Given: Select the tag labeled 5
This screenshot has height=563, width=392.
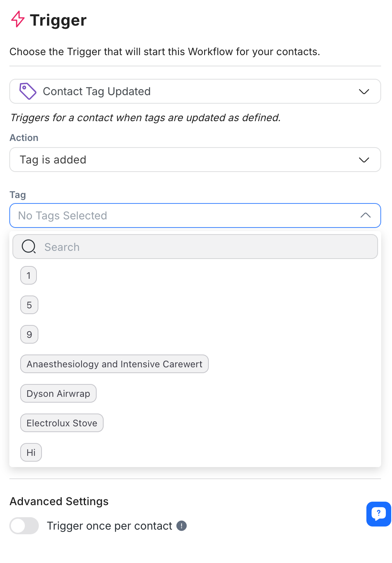Looking at the screenshot, I should (x=29, y=305).
